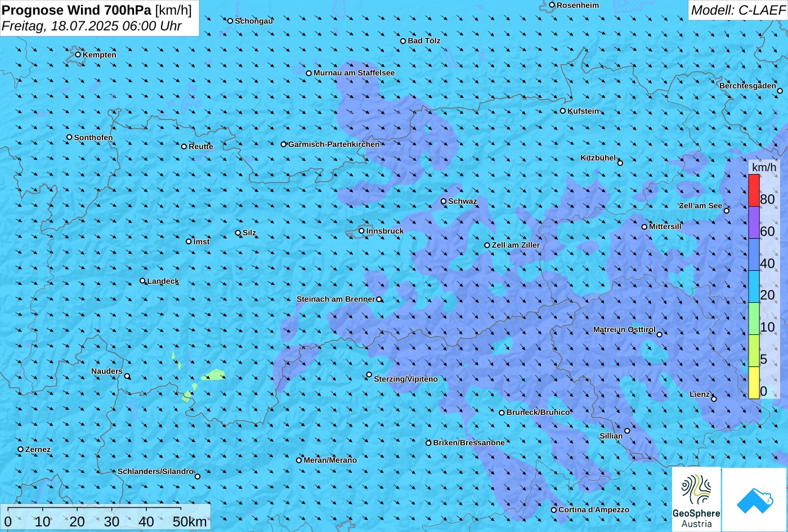This screenshot has width=788, height=532.
Task: Click the Innsbruck city marker
Action: coord(361,231)
